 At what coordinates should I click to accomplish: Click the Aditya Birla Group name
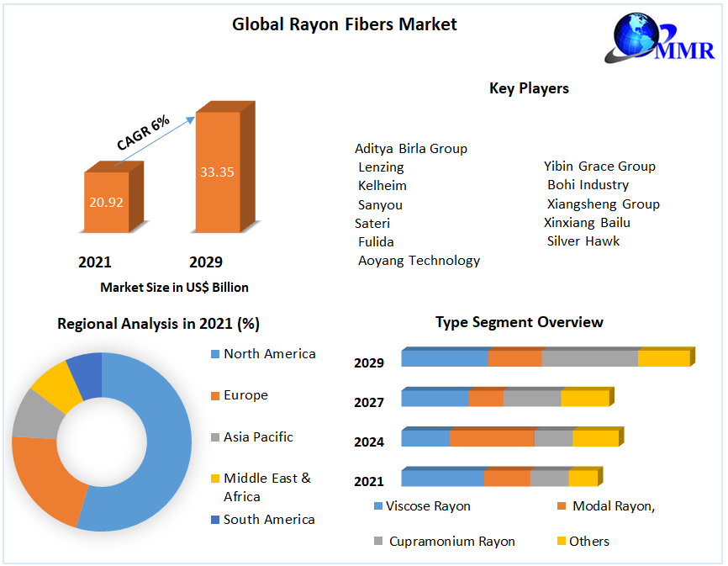click(411, 148)
